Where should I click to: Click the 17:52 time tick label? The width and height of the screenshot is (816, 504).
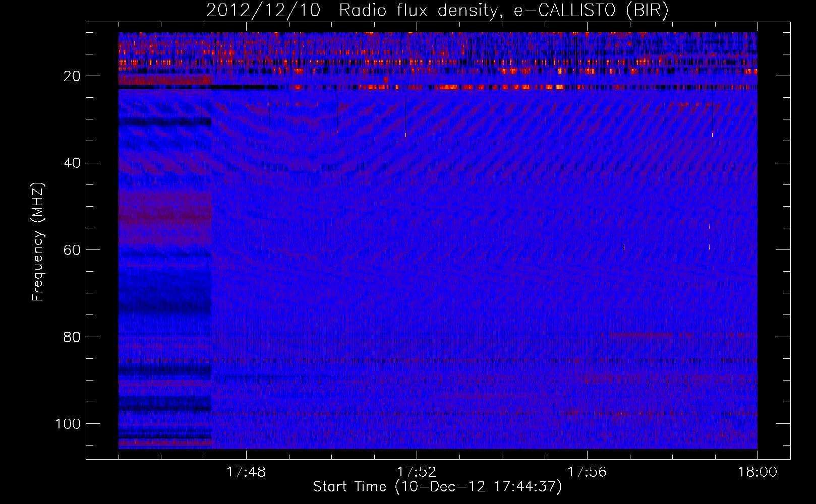pos(417,472)
